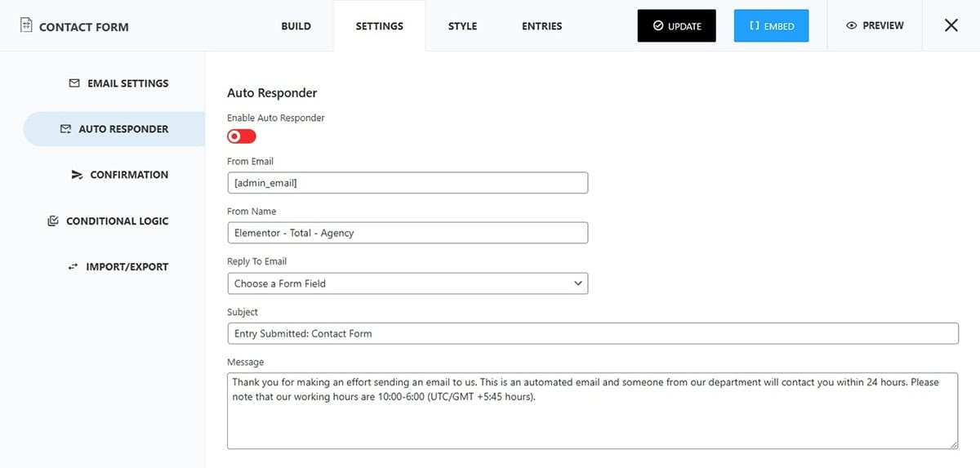The height and width of the screenshot is (468, 980).
Task: Click the Import/Export arrows icon
Action: [x=73, y=266]
